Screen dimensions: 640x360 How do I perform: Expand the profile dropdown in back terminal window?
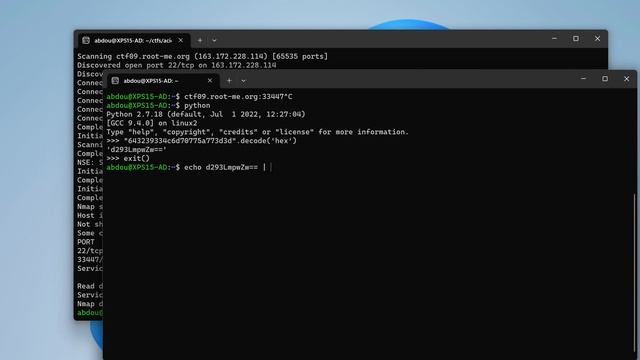coord(214,40)
